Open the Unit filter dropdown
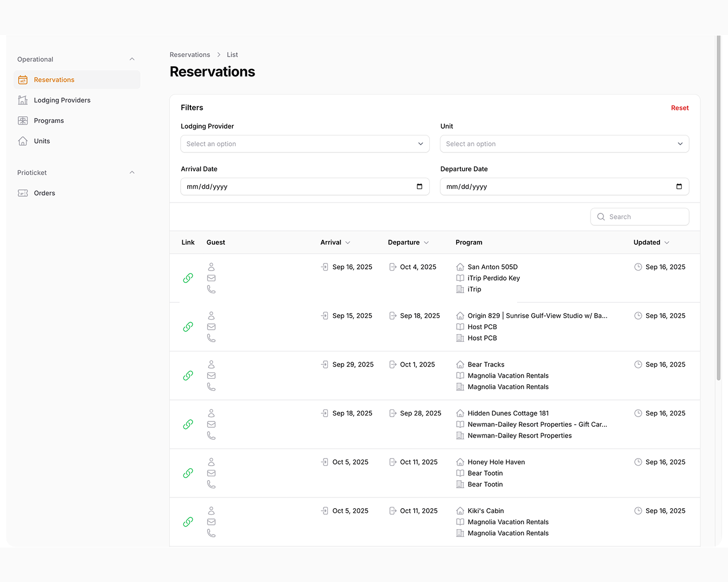 [565, 144]
